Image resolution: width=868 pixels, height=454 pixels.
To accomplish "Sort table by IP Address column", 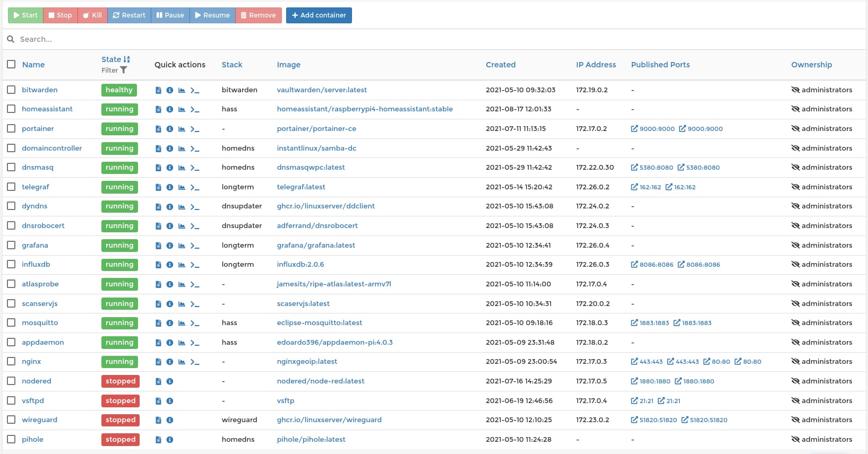I will pyautogui.click(x=596, y=65).
